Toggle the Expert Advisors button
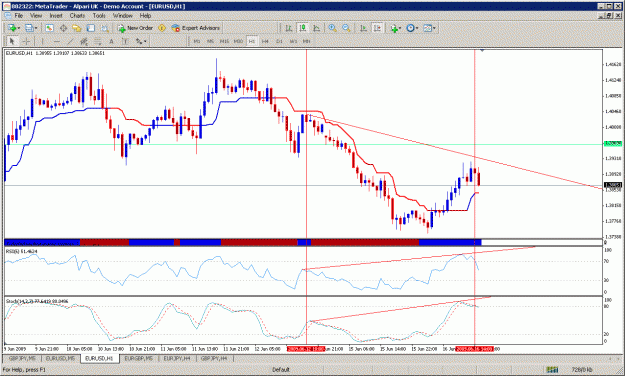This screenshot has width=625, height=376. [x=195, y=28]
